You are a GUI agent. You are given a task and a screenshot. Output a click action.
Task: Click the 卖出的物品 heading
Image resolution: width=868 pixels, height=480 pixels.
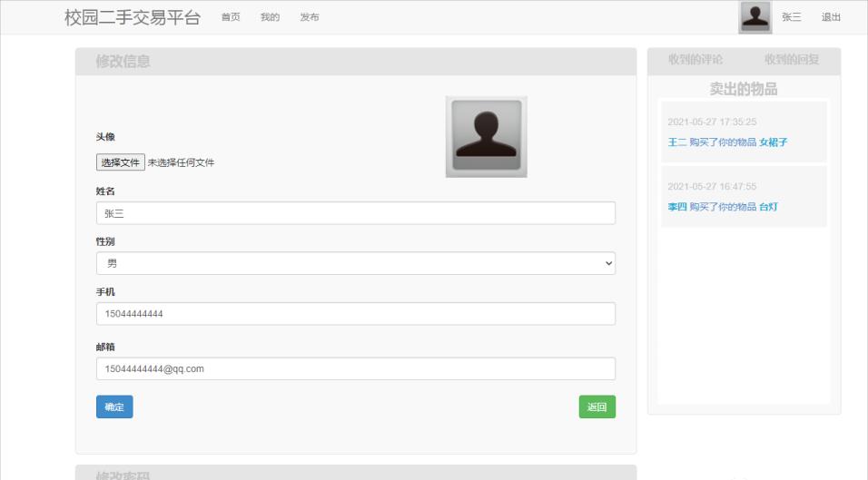pyautogui.click(x=744, y=89)
